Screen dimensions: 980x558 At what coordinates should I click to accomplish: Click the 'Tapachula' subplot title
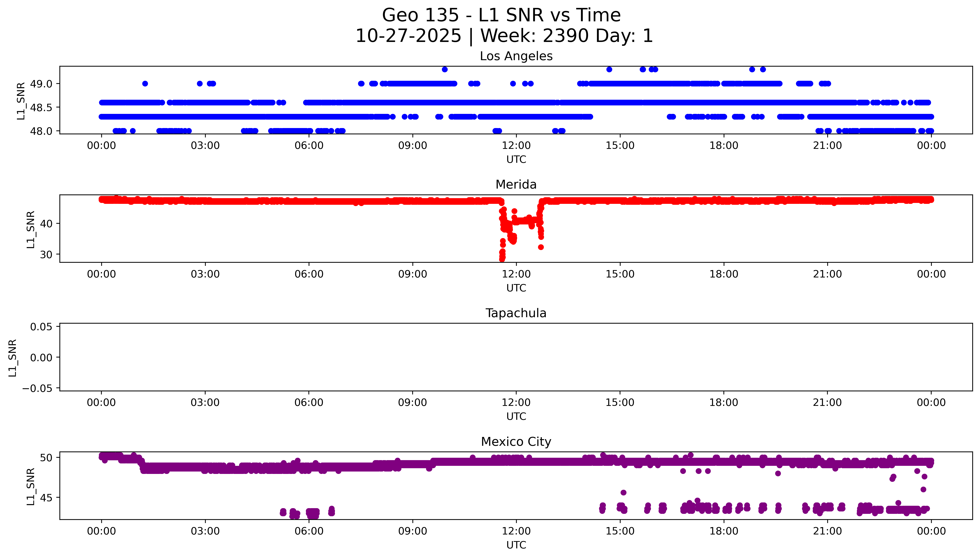coord(516,313)
